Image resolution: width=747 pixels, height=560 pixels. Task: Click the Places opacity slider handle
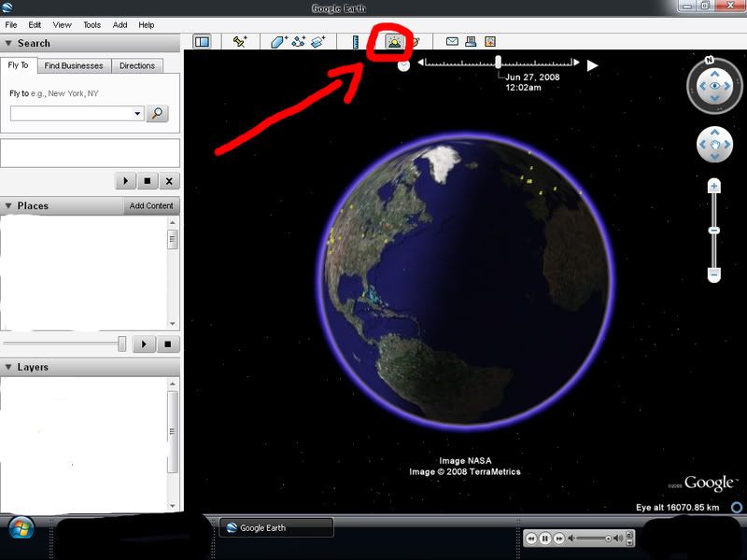(122, 343)
